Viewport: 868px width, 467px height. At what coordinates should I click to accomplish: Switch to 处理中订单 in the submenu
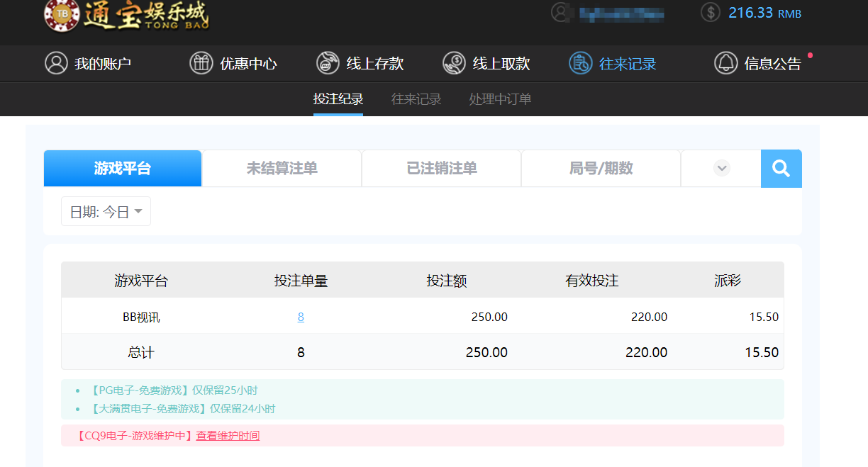500,99
